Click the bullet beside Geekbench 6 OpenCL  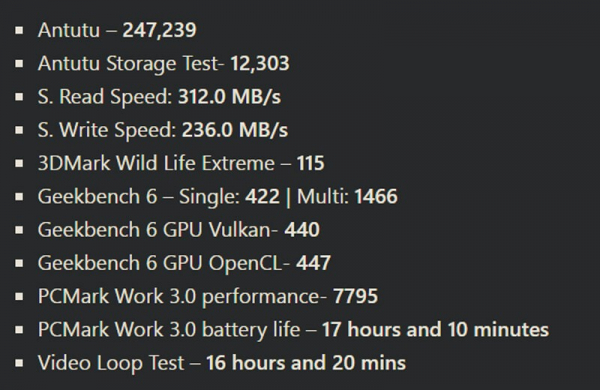pos(19,263)
